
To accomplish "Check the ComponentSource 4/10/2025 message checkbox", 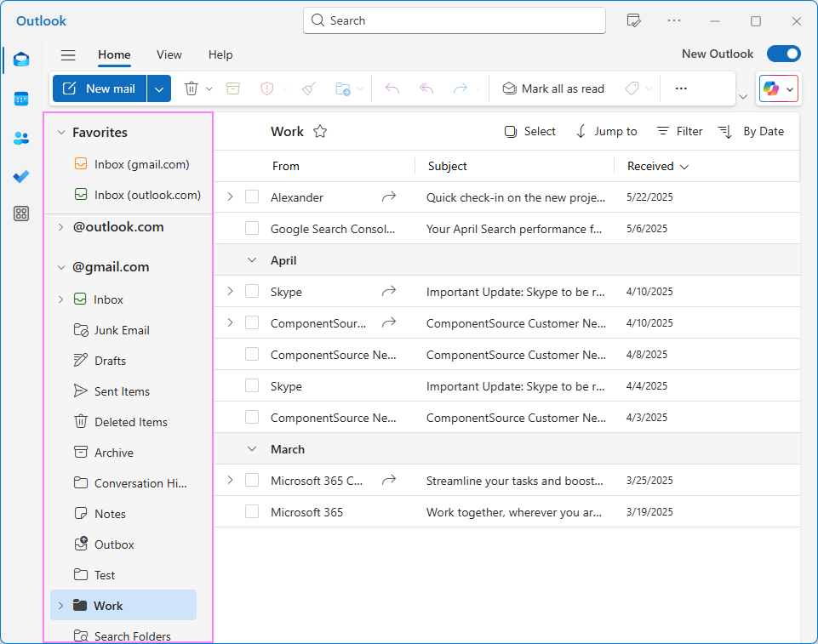I will click(x=252, y=322).
